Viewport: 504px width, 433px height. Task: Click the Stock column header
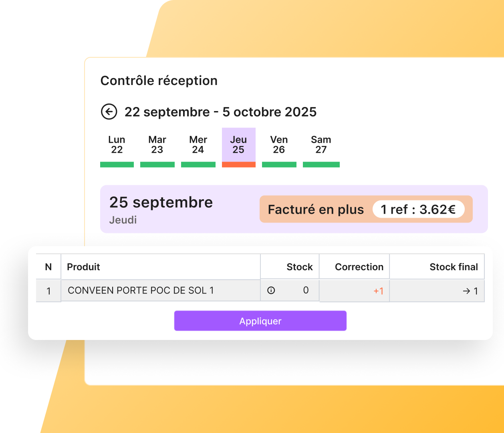pos(299,267)
